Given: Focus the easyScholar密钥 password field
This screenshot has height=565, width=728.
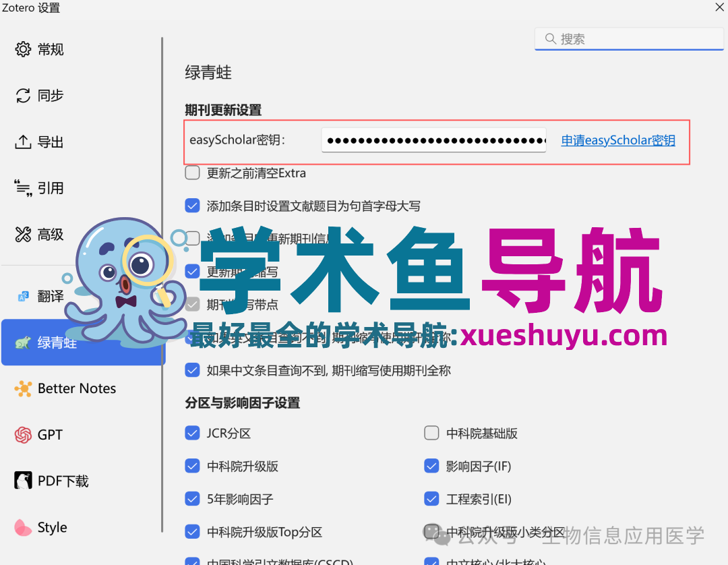Looking at the screenshot, I should point(433,140).
